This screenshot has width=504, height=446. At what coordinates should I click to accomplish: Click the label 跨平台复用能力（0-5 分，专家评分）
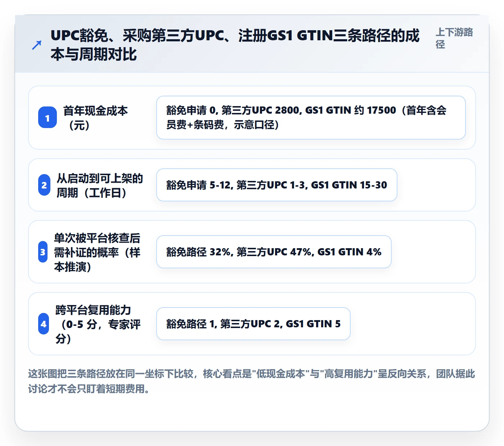click(x=98, y=324)
